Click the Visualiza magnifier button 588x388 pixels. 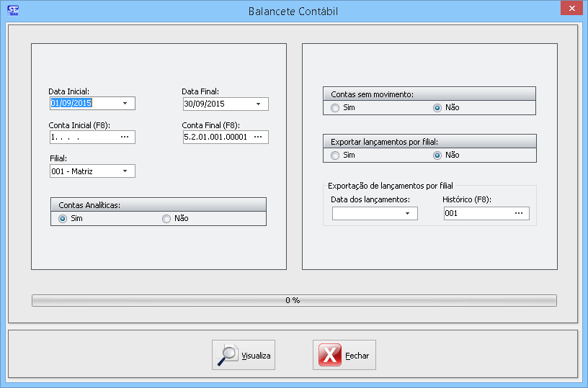[244, 356]
